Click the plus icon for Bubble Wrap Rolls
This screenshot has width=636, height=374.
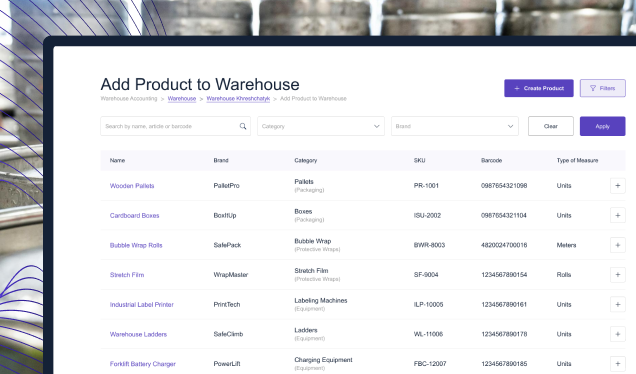617,245
